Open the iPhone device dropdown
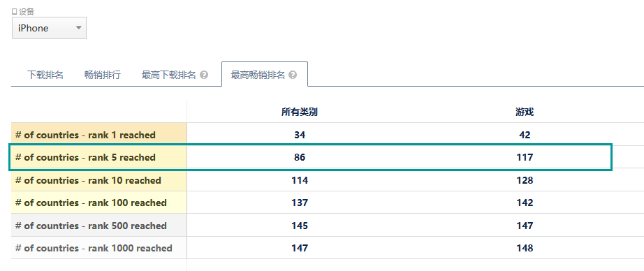 click(x=49, y=28)
